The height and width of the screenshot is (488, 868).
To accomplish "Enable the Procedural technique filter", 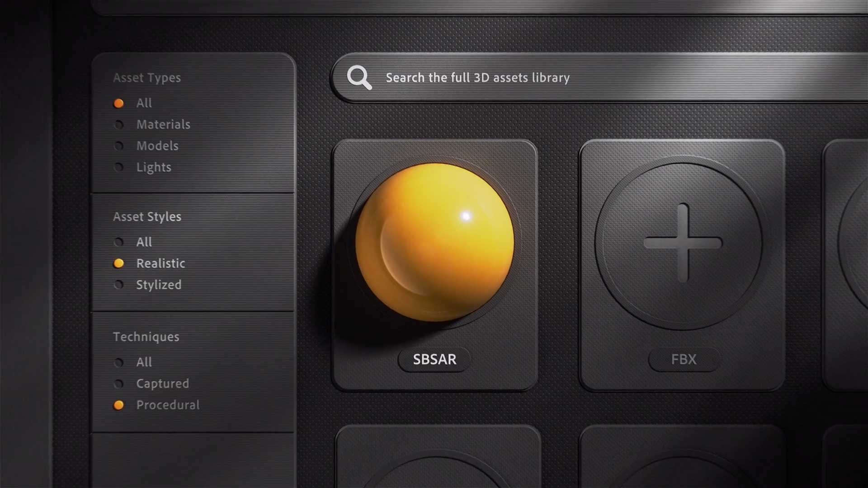I will click(x=118, y=404).
